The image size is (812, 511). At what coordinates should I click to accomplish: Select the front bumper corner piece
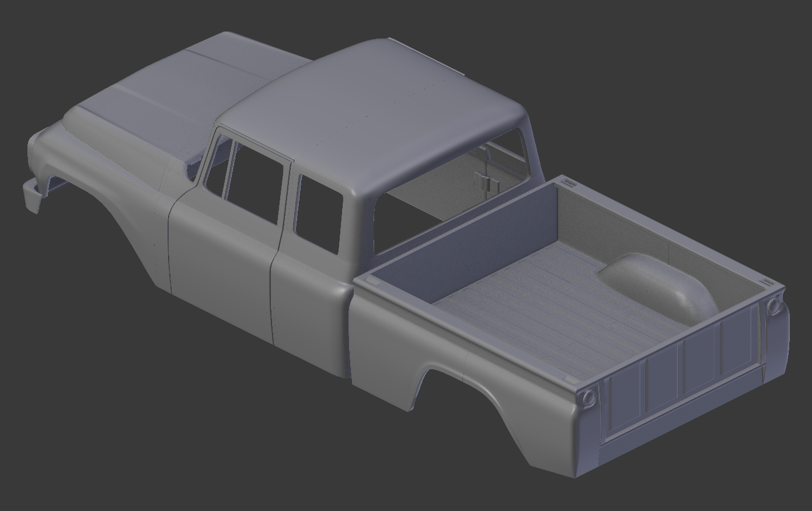[33, 195]
